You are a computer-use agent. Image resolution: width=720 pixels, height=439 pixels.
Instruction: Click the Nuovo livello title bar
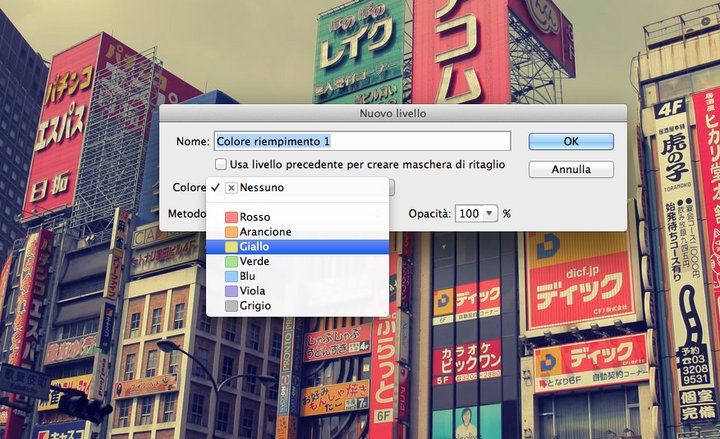point(393,113)
